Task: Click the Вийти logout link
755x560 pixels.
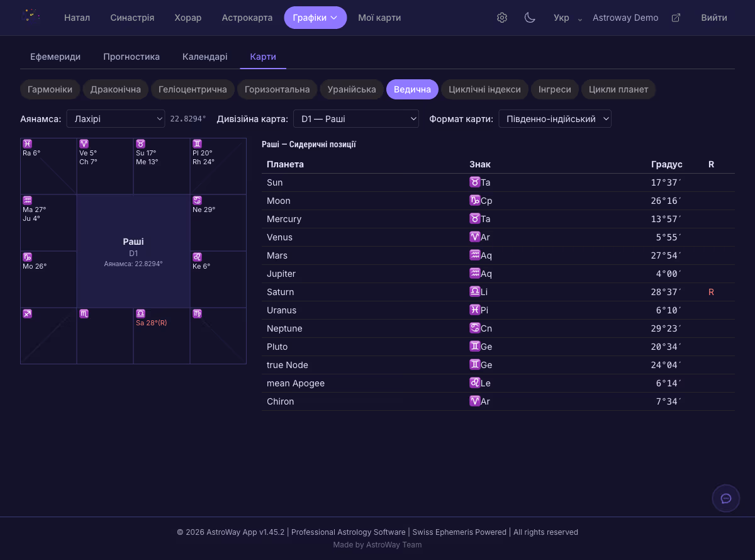Action: tap(714, 18)
